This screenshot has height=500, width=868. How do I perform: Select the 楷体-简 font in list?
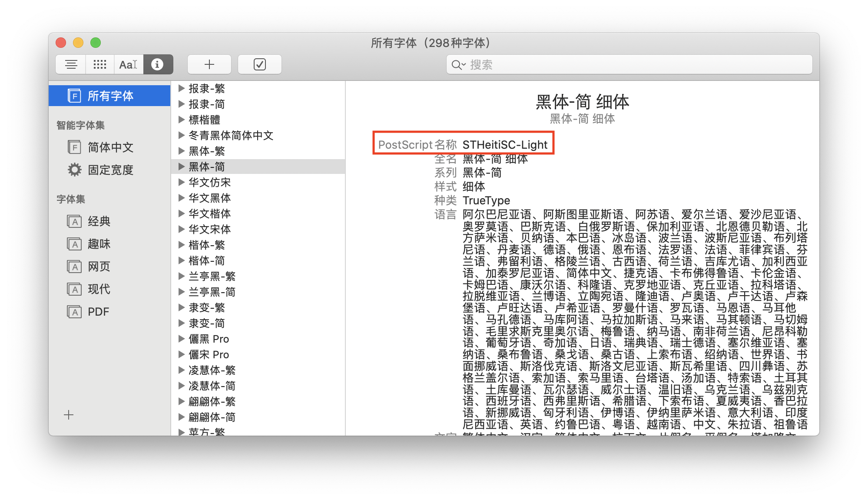point(207,260)
